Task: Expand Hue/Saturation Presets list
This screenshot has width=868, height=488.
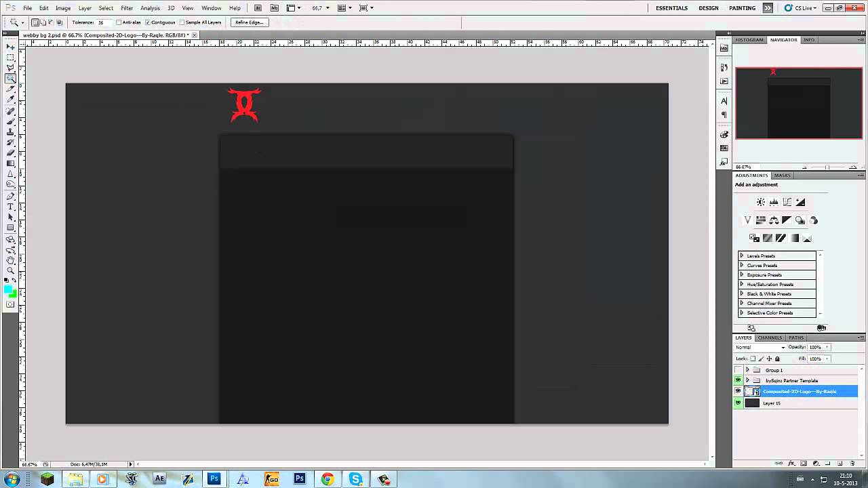Action: pos(741,284)
